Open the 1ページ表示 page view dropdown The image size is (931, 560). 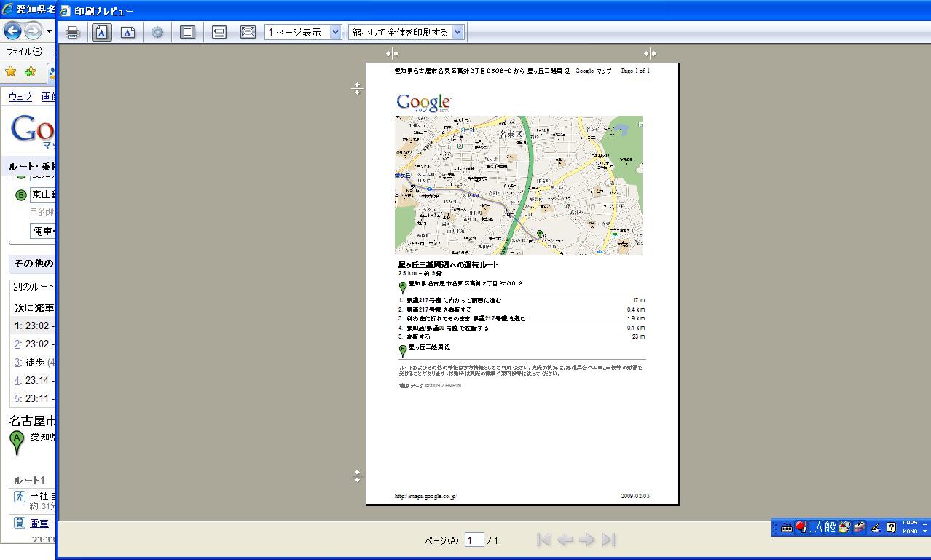pos(303,32)
